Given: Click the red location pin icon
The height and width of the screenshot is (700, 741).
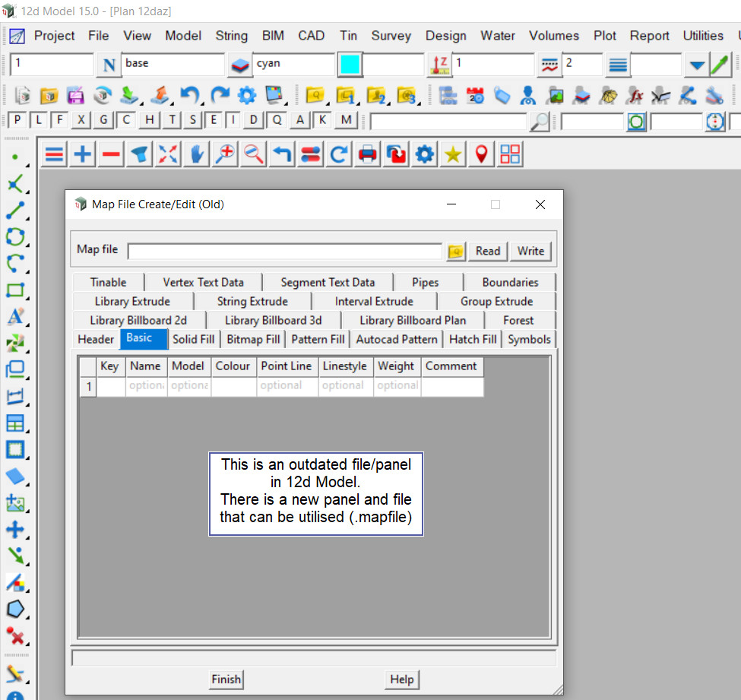Looking at the screenshot, I should pos(481,154).
